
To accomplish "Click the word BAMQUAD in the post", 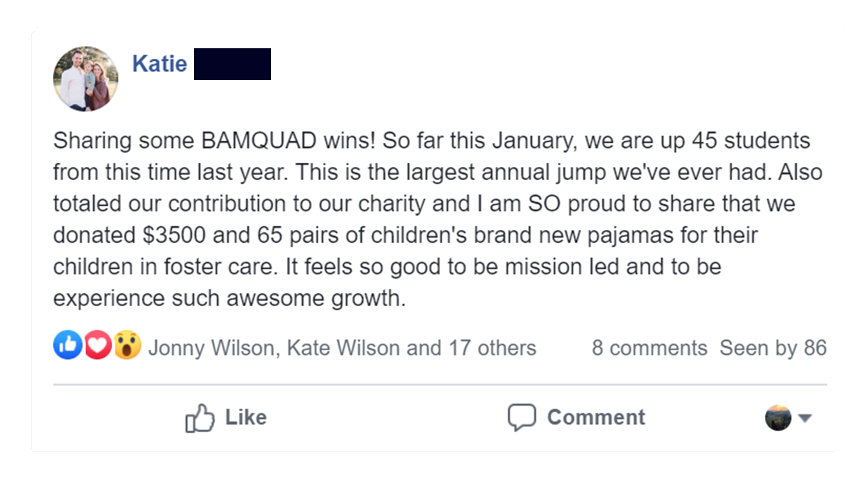I will (x=259, y=141).
